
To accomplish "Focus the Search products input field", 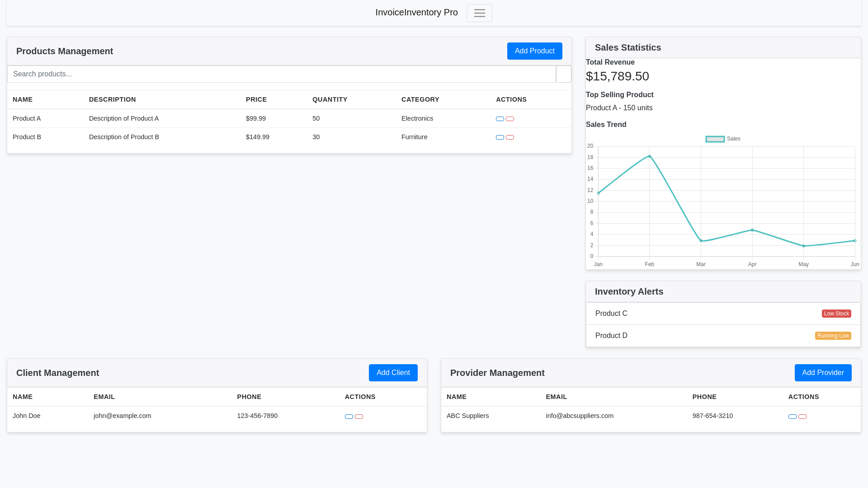I will pyautogui.click(x=282, y=74).
